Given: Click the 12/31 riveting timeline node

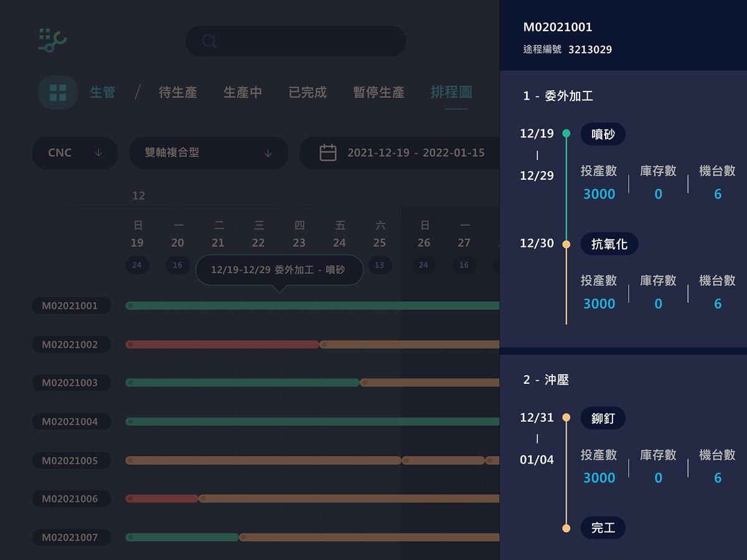Looking at the screenshot, I should point(566,418).
